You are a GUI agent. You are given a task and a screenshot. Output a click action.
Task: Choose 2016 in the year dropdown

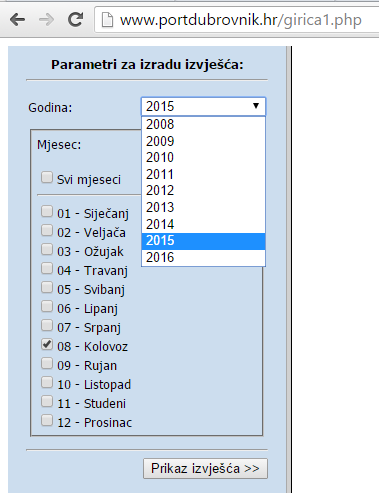tap(203, 257)
